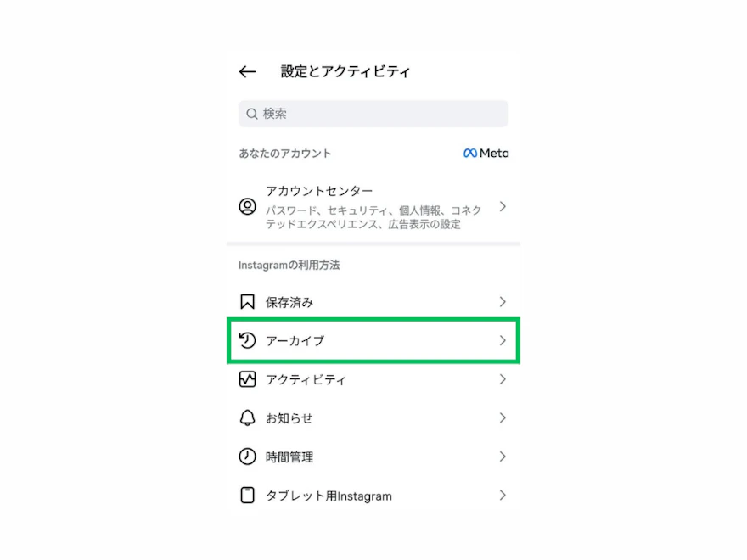Screen dimensions: 747x560
Task: Click the tablet device icon
Action: coord(247,496)
